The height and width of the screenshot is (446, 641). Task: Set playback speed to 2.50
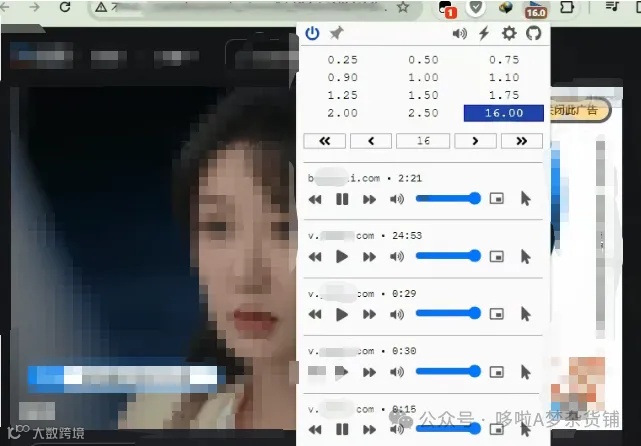pyautogui.click(x=423, y=113)
